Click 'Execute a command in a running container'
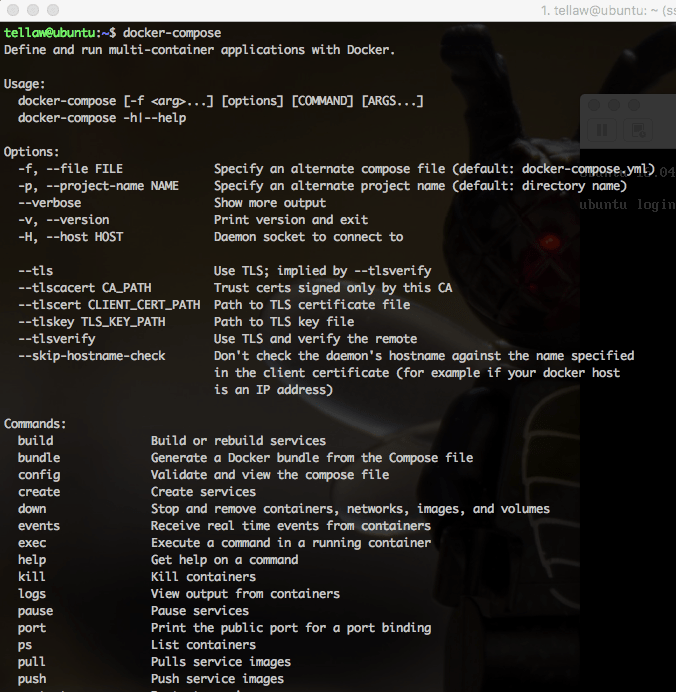Viewport: 676px width, 692px height. click(291, 543)
